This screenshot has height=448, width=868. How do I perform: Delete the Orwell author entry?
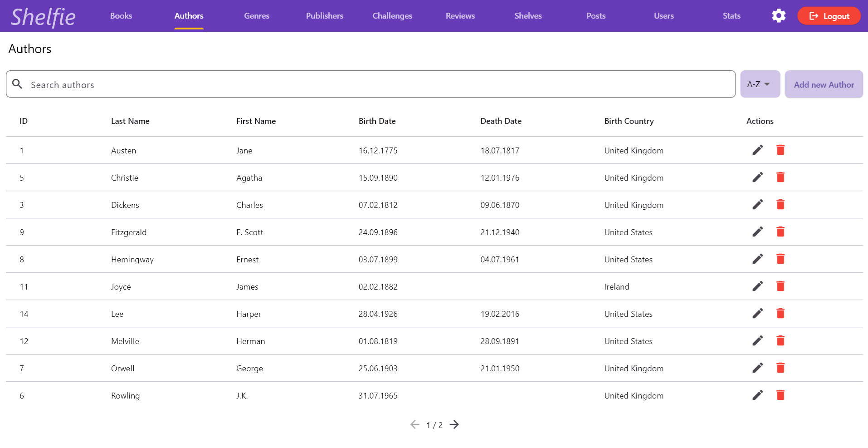[x=780, y=368]
